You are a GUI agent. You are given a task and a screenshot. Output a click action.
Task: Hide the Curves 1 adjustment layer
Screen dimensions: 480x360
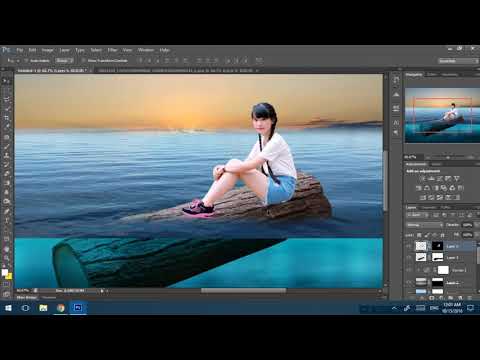point(409,270)
